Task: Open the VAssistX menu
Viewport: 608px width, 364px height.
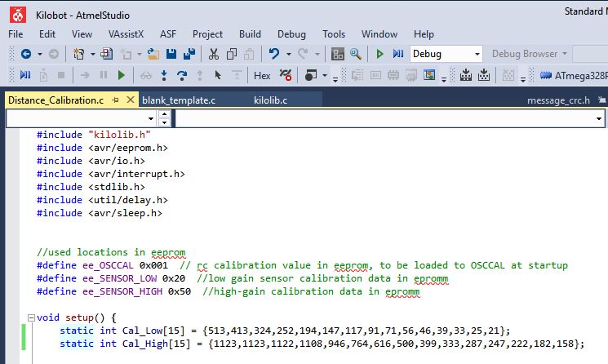Action: 126,34
